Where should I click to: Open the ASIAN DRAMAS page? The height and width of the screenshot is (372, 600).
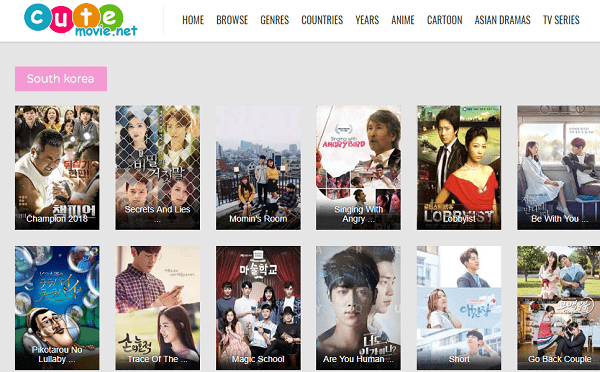(x=502, y=20)
